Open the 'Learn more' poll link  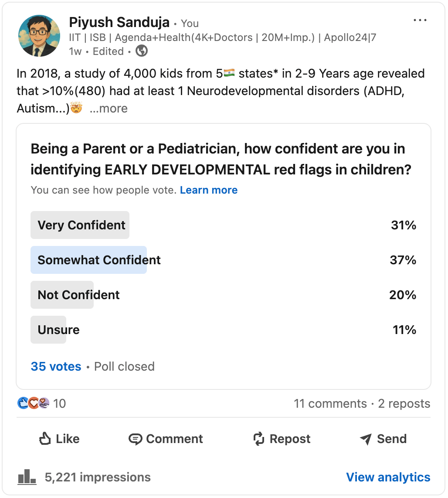click(209, 190)
